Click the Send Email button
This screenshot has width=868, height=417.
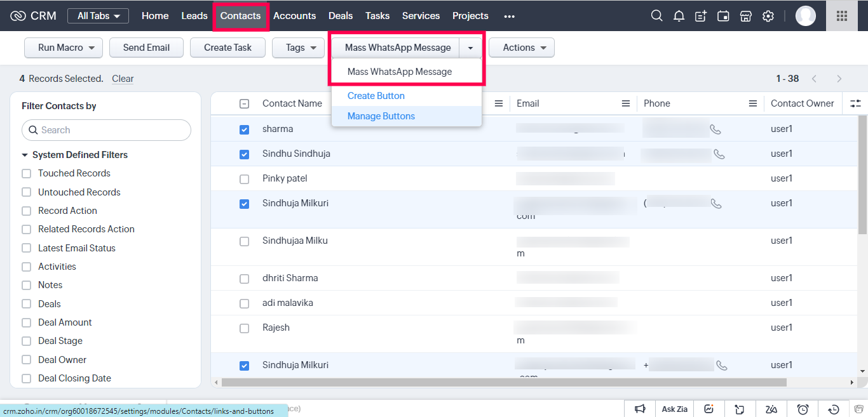tap(146, 48)
